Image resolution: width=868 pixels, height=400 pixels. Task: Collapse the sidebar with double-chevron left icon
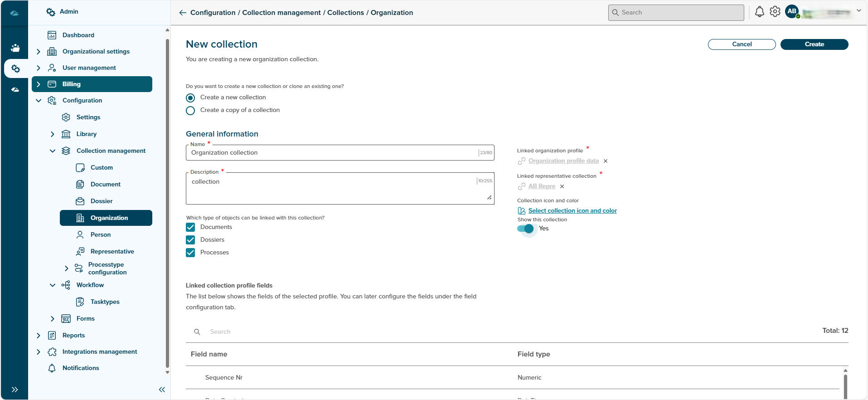click(162, 390)
